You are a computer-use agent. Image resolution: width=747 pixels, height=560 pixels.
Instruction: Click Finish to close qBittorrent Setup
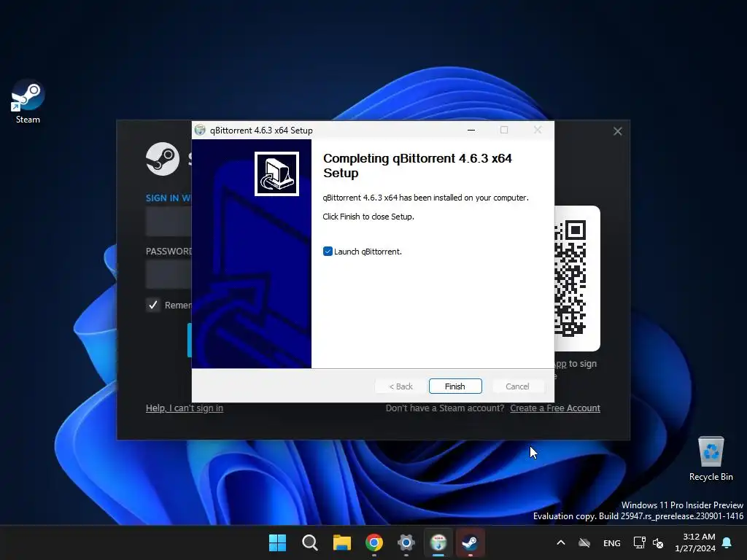(x=455, y=386)
